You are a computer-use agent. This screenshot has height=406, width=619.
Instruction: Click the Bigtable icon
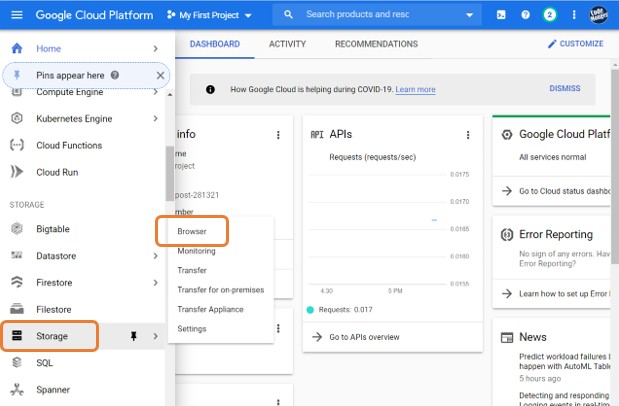(17, 229)
